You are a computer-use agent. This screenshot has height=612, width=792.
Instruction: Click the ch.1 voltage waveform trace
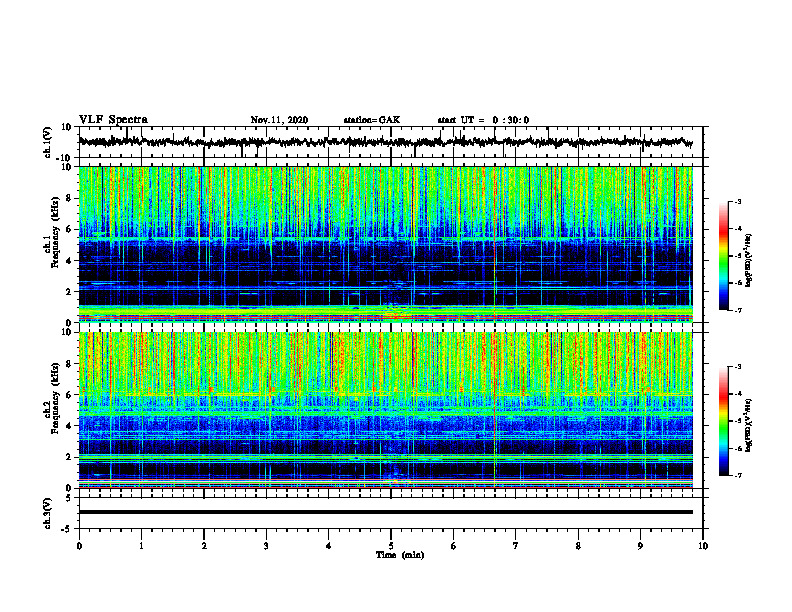(385, 142)
